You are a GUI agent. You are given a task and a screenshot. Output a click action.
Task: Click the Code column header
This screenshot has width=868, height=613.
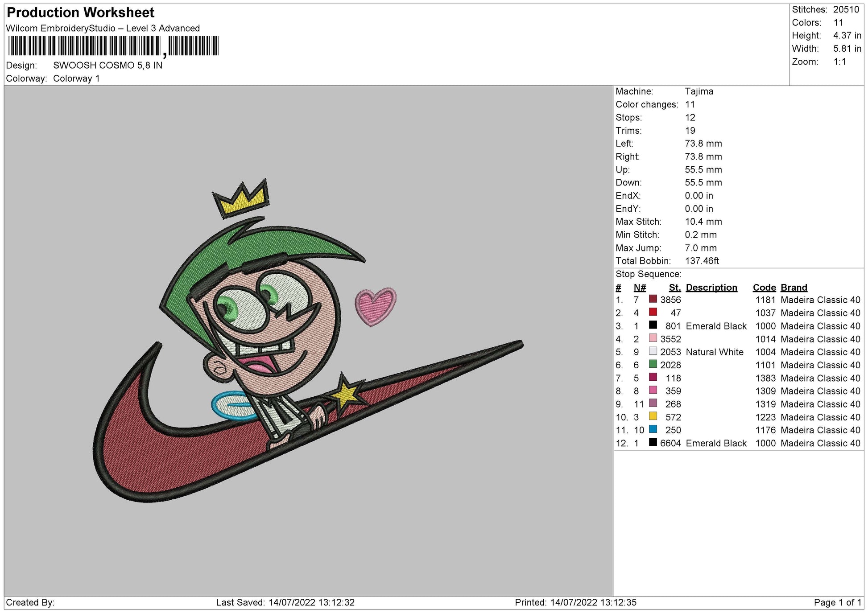(764, 288)
